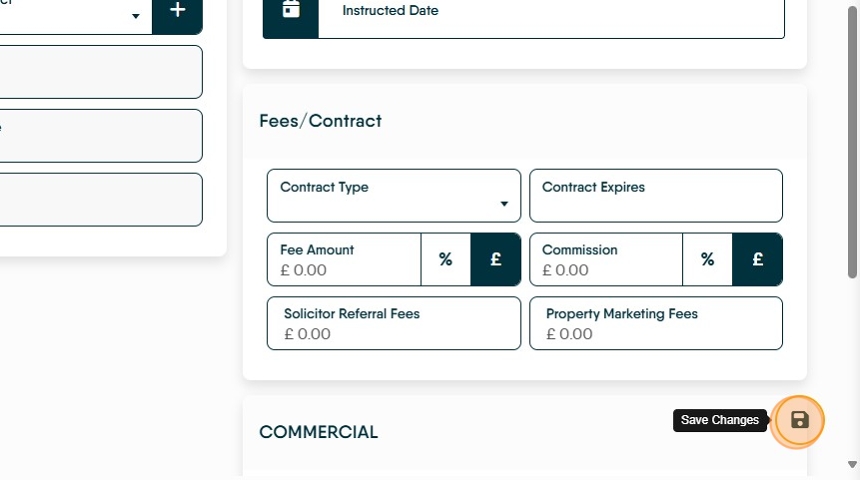
Task: Click the Fees/Contract section heading
Action: (x=320, y=121)
